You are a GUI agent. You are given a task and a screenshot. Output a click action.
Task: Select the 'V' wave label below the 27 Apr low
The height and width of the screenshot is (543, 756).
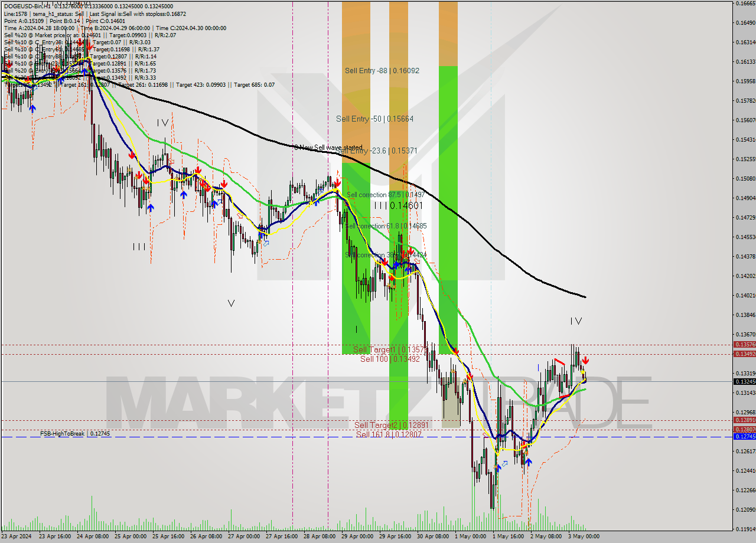(x=231, y=303)
